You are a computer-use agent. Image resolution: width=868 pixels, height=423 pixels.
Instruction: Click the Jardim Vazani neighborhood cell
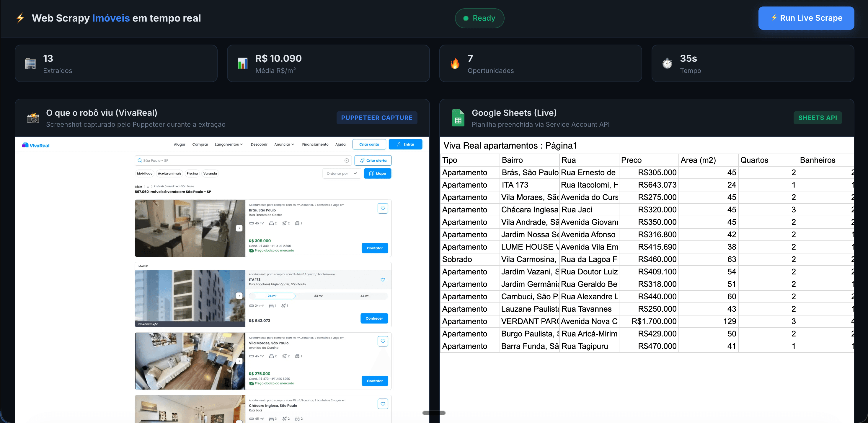(529, 272)
